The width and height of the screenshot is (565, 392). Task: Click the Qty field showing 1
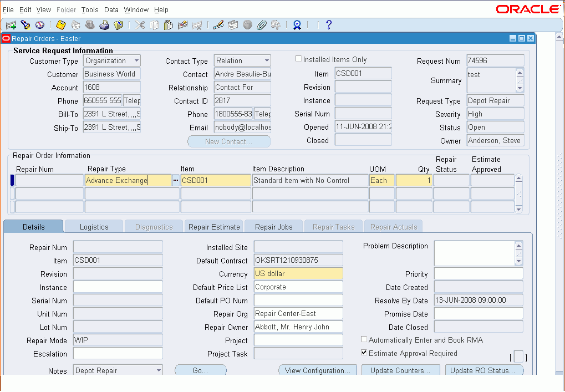[x=414, y=180]
